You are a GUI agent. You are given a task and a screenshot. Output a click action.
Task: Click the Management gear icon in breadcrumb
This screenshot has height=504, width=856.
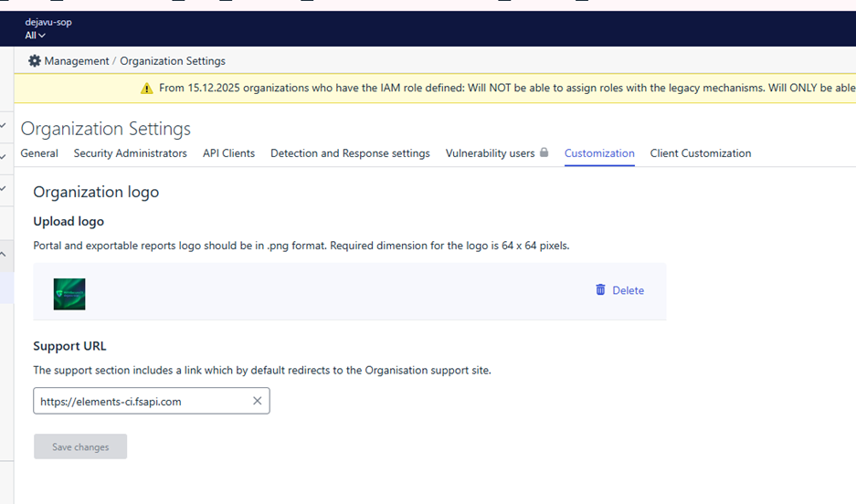[35, 60]
